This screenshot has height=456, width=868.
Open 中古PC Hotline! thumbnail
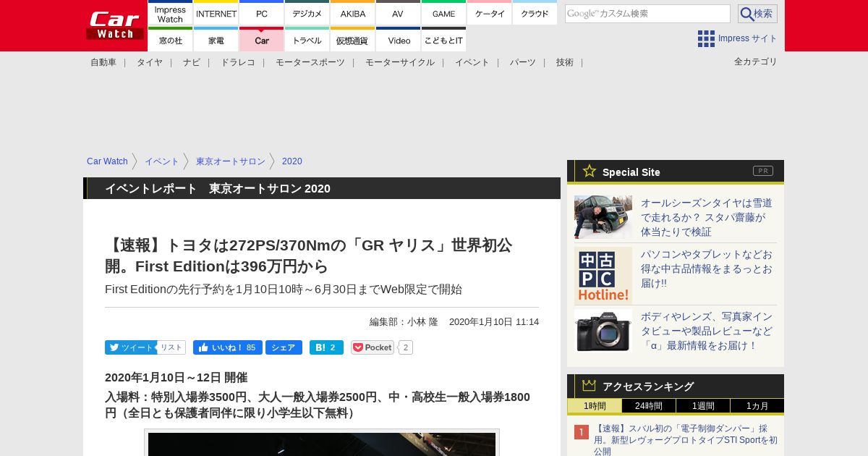[x=603, y=276]
